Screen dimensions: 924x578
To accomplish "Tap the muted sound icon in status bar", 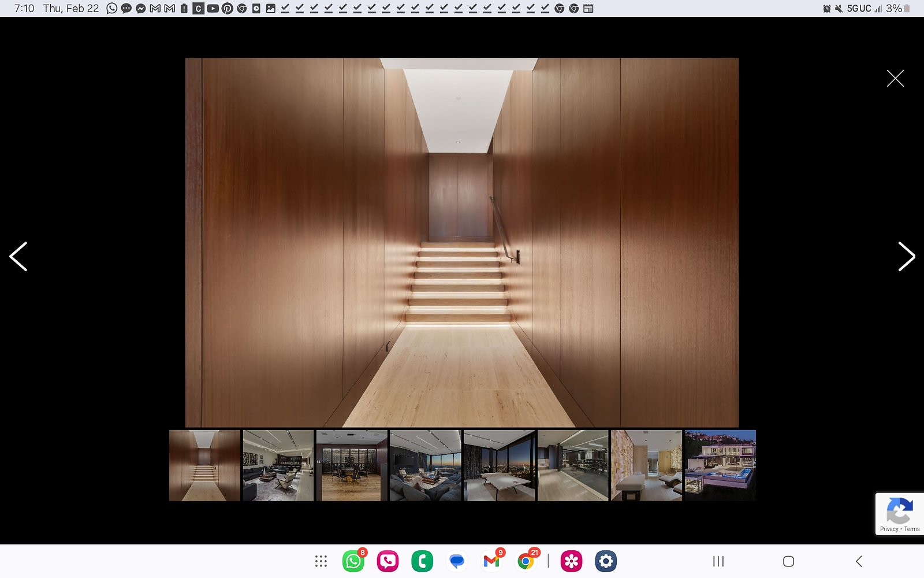I will 839,9.
